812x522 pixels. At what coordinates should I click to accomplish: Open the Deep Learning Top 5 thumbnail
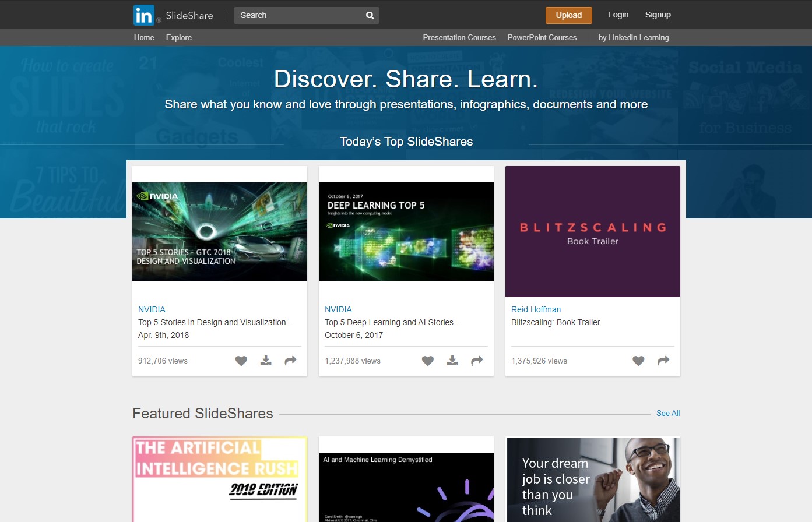tap(406, 231)
